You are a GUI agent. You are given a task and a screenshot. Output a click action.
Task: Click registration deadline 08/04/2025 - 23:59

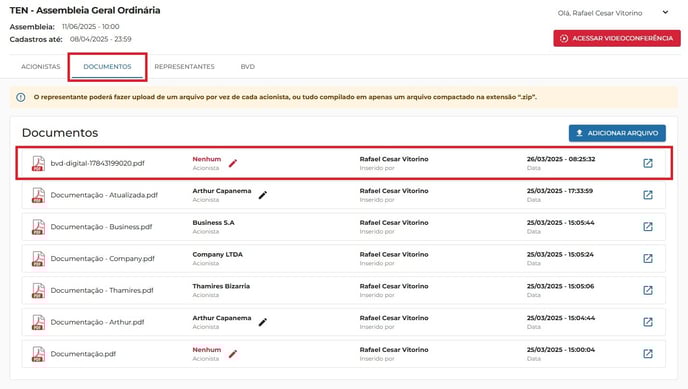click(x=100, y=39)
